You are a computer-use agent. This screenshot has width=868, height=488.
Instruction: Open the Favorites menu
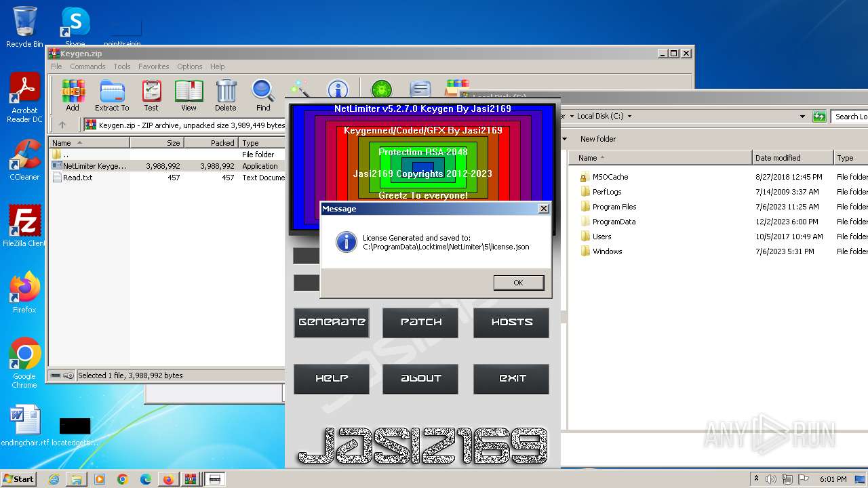click(x=154, y=66)
